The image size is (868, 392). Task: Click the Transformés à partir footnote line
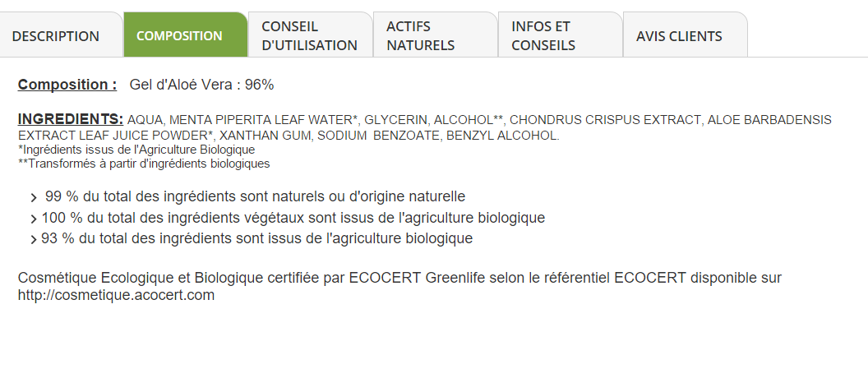tap(144, 164)
